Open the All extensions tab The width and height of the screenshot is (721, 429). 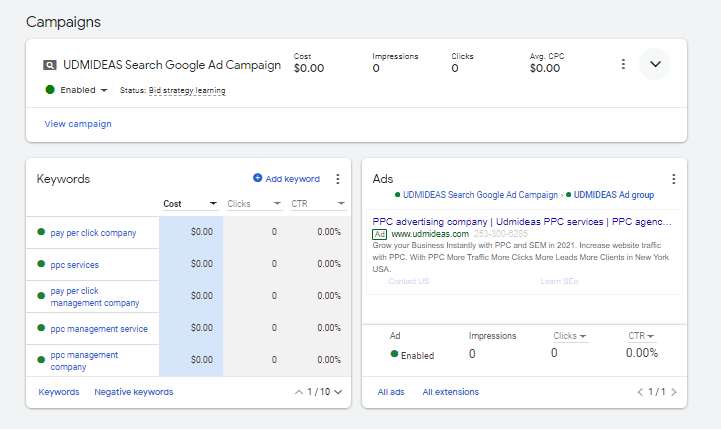tap(450, 392)
